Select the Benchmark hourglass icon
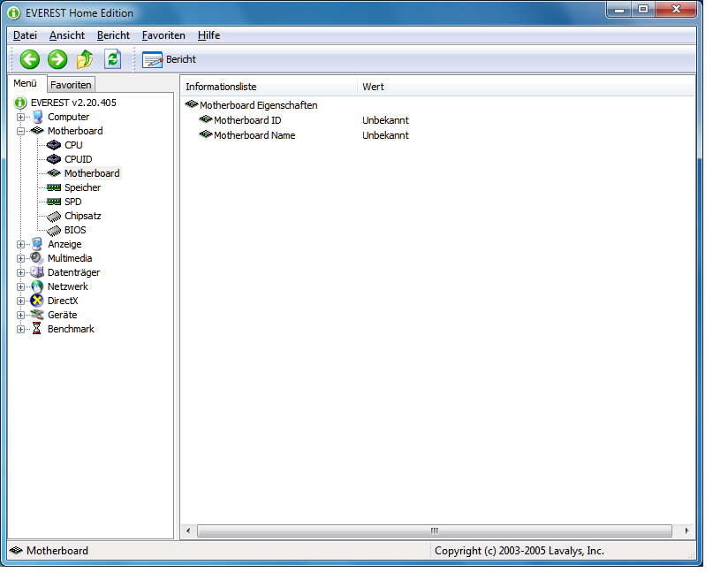 (37, 329)
